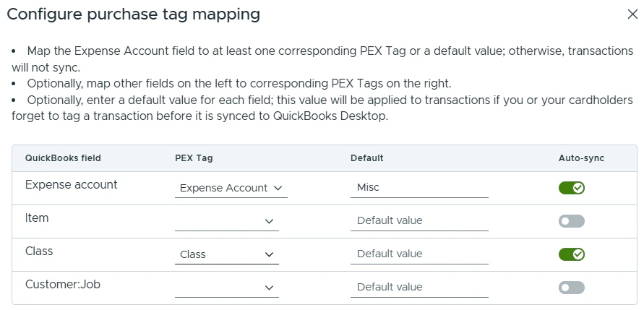Turn on Auto-sync for Customer:Job
Screen dimensions: 644x310
pos(571,288)
